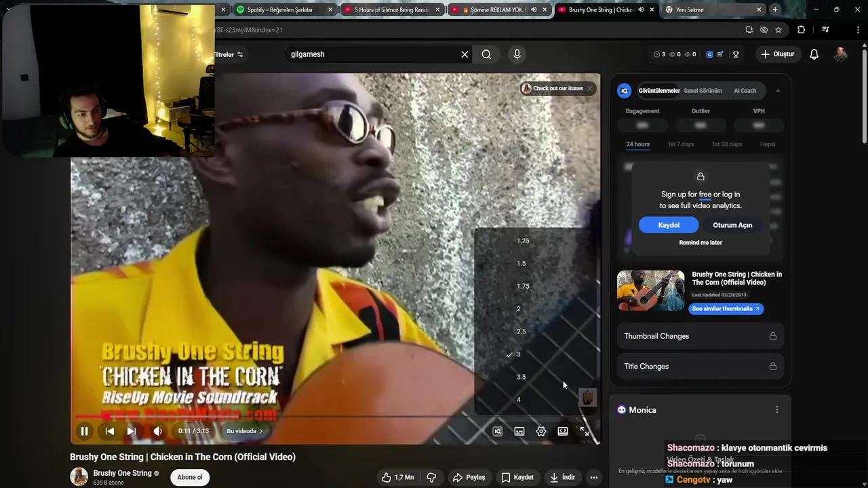Bookmark the page with the star icon
This screenshot has width=868, height=488.
pos(778,30)
